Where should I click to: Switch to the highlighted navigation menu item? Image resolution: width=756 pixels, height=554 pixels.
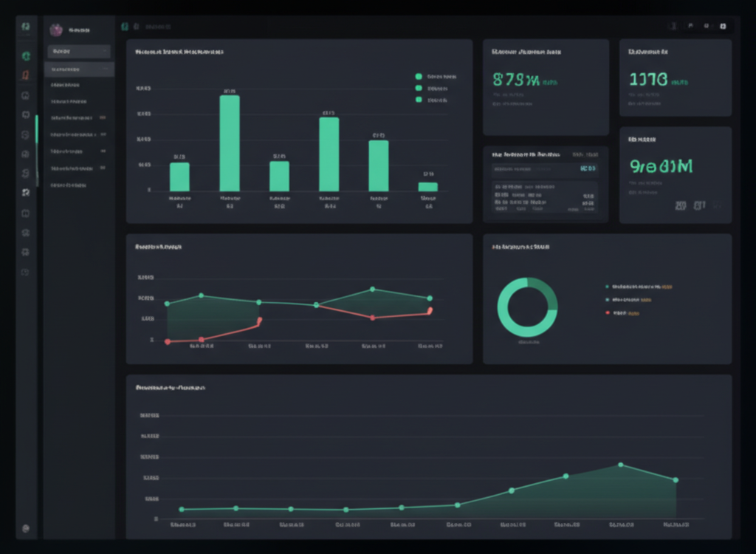coord(79,68)
